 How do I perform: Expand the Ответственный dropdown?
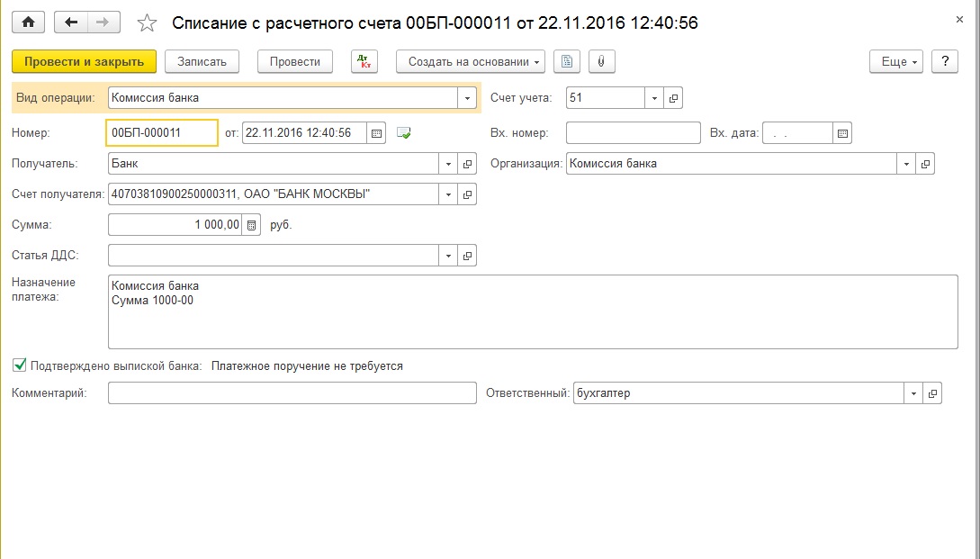(914, 393)
